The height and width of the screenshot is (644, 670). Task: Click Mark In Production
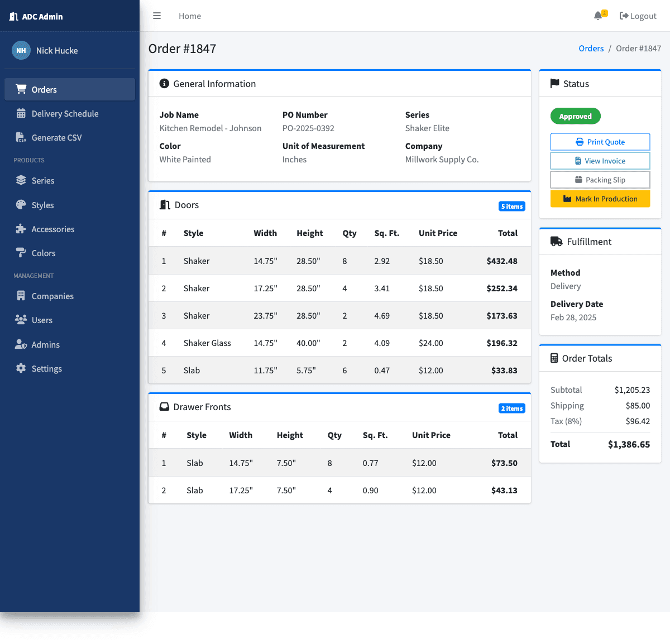(600, 199)
